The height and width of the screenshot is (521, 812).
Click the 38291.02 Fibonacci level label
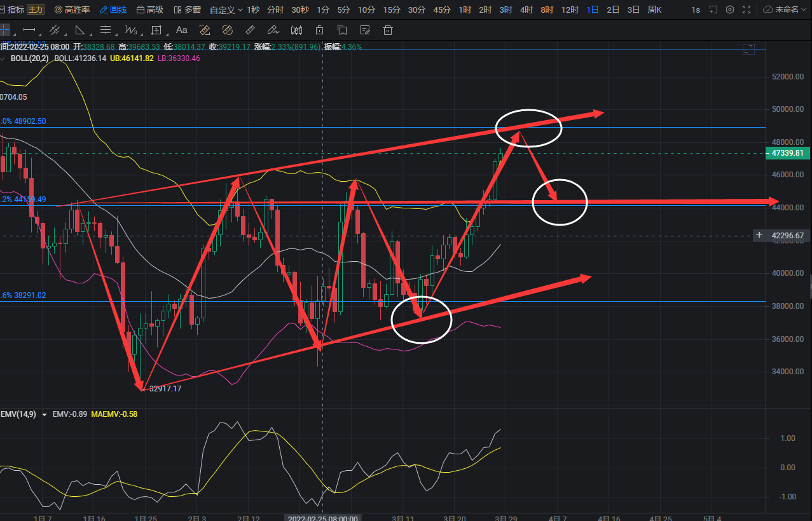[24, 295]
